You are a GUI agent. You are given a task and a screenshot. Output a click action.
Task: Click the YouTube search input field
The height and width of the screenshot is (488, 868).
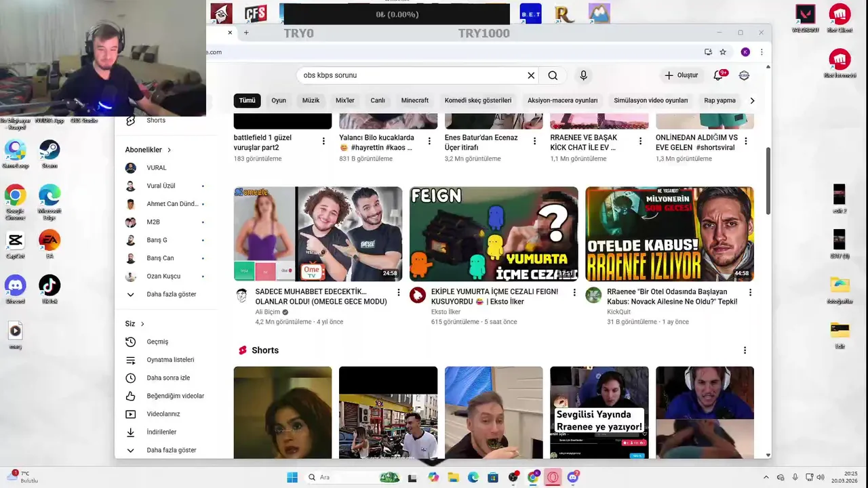(410, 75)
